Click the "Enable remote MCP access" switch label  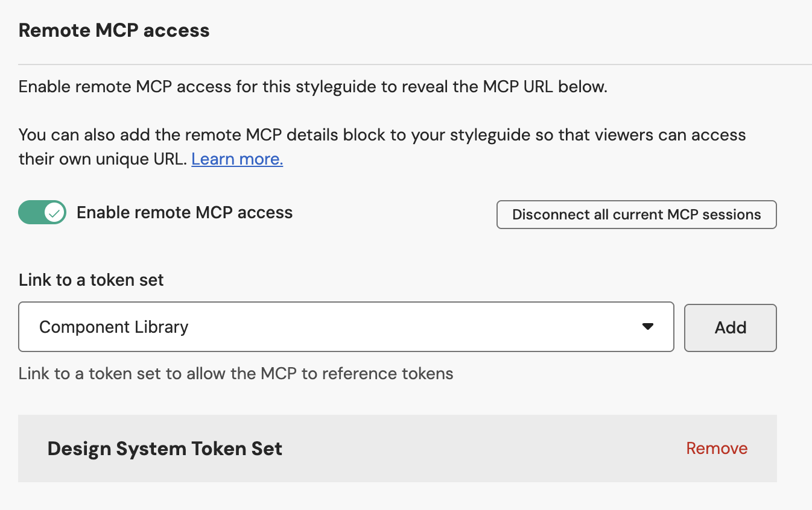point(185,213)
